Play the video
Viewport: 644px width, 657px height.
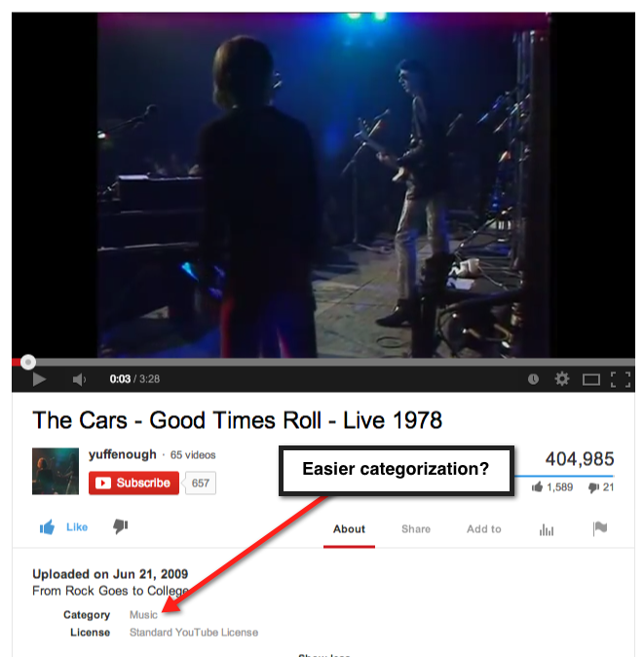tap(39, 379)
